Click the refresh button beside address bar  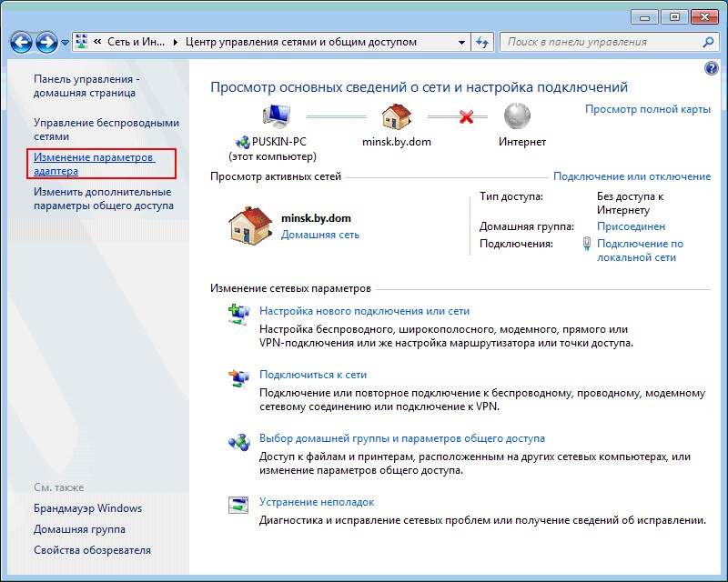click(482, 42)
